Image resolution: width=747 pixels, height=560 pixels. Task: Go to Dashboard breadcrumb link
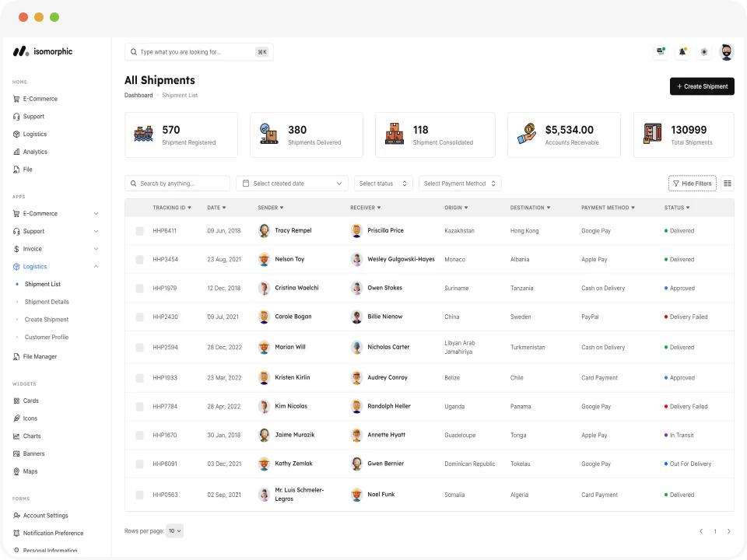(x=139, y=95)
